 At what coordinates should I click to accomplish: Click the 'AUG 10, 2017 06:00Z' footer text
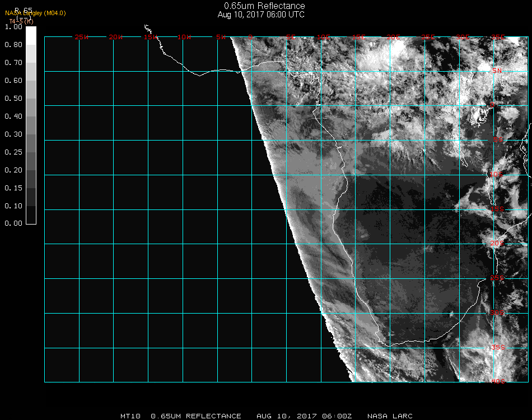304,416
